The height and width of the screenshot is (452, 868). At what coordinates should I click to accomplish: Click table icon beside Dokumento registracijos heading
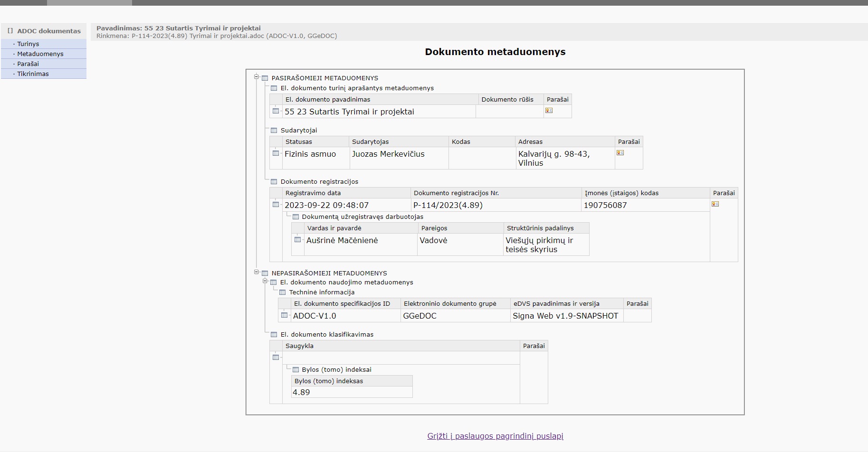tap(274, 182)
